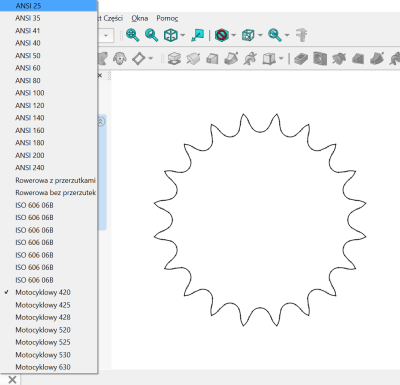Select Rowerowa z przerzutkami option

coord(49,180)
